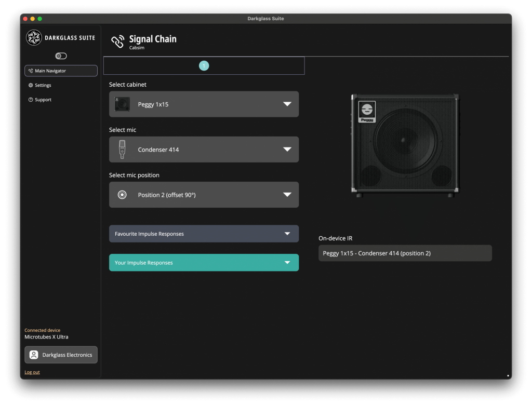The image size is (532, 406).
Task: Expand Your Impulse Responses section
Action: coord(204,263)
